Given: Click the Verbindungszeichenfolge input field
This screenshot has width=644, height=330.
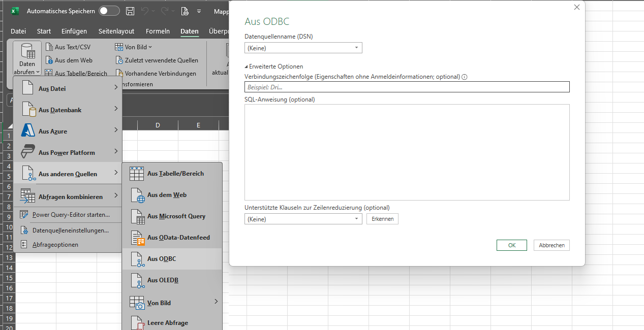Looking at the screenshot, I should click(x=407, y=87).
